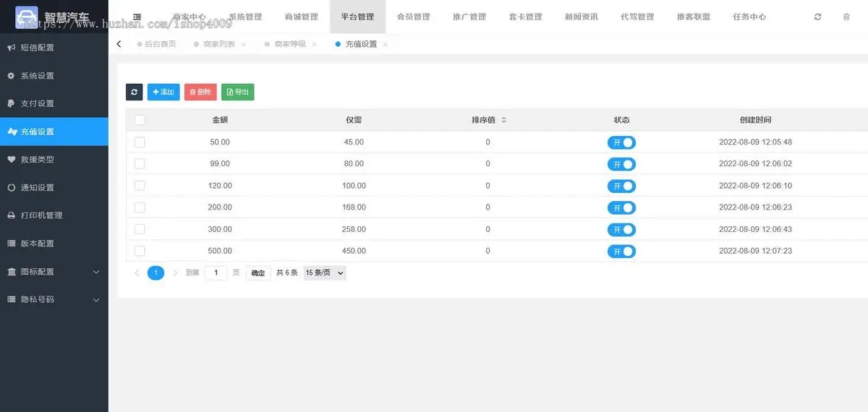Viewport: 868px width, 412px height.
Task: Click the refresh icon in top right
Action: point(817,17)
